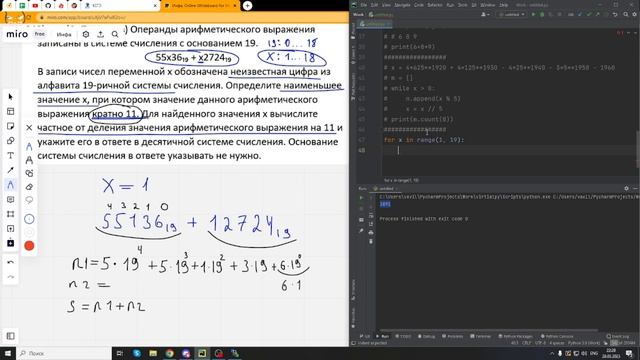Select the Miro connection line arrow tool
Viewport: 640px width, 360px height.
click(11, 170)
